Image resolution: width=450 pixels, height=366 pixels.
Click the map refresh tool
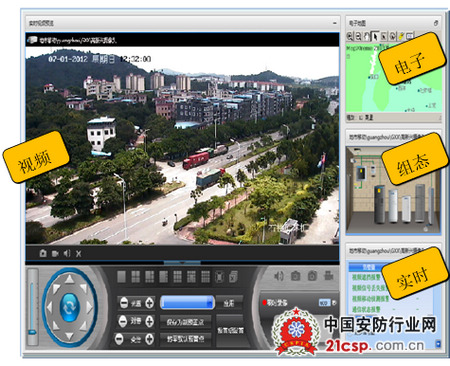[393, 36]
